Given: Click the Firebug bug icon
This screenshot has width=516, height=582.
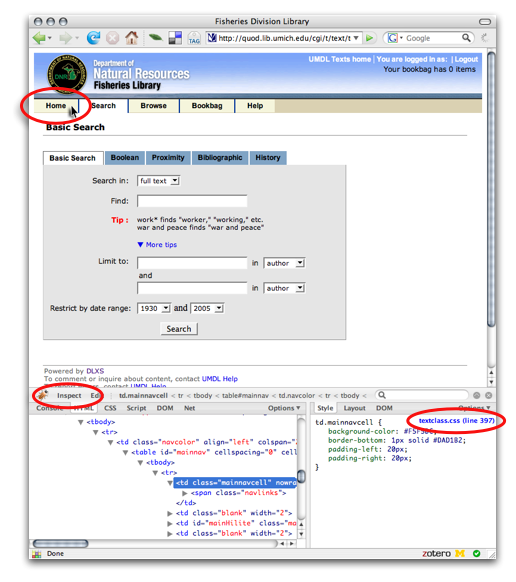Looking at the screenshot, I should pyautogui.click(x=43, y=395).
